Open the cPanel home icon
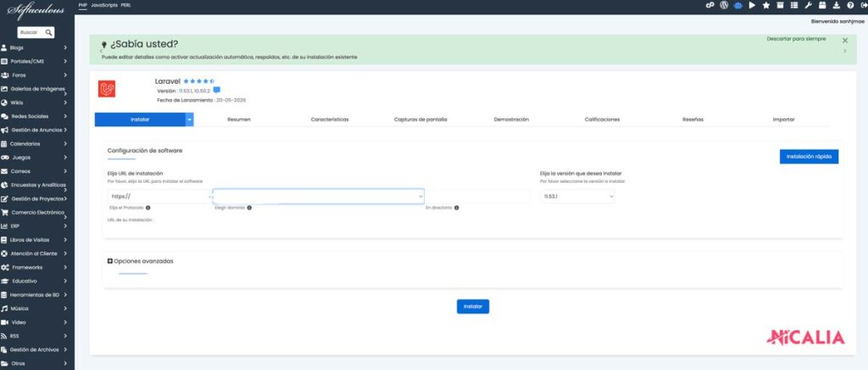 (x=710, y=5)
